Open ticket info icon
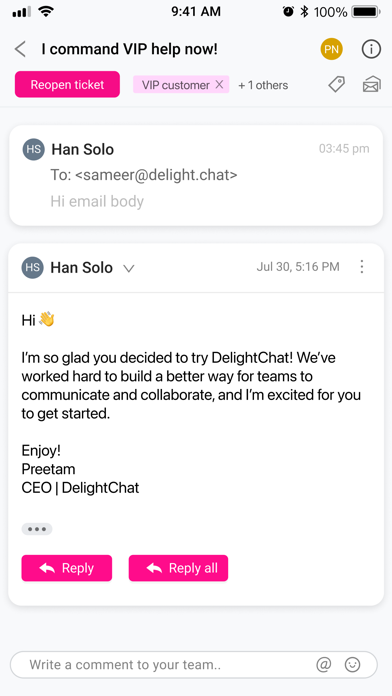Viewport: 392px width, 696px height. [x=371, y=49]
